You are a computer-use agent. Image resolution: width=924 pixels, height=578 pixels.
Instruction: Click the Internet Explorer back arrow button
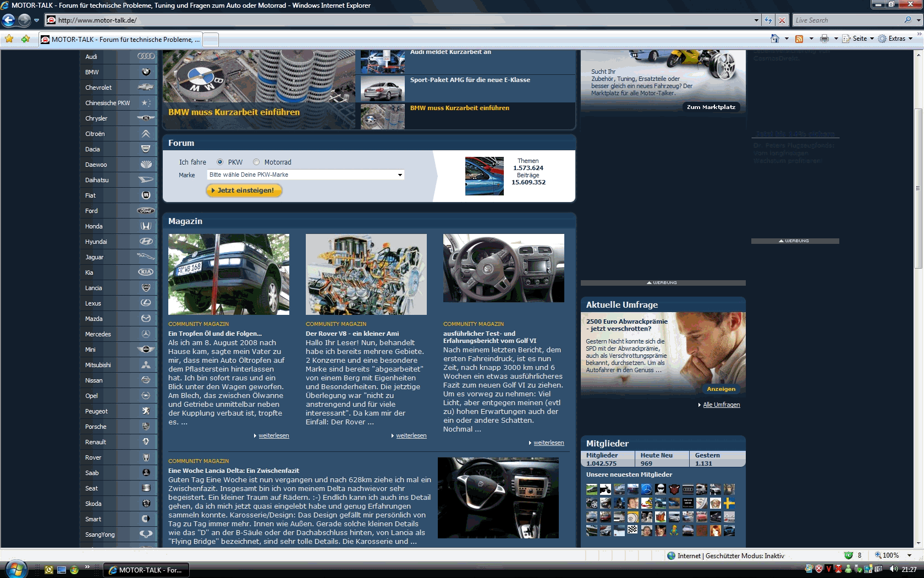[x=8, y=20]
